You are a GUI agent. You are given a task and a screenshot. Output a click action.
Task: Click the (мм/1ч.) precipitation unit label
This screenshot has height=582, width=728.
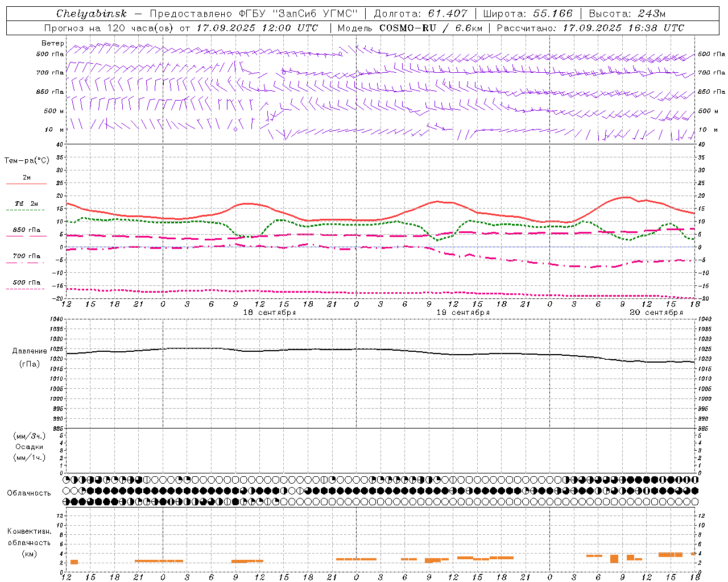pos(30,458)
